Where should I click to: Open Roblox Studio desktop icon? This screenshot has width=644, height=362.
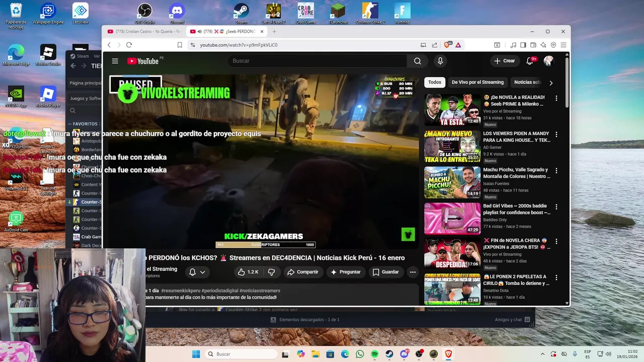tap(48, 55)
